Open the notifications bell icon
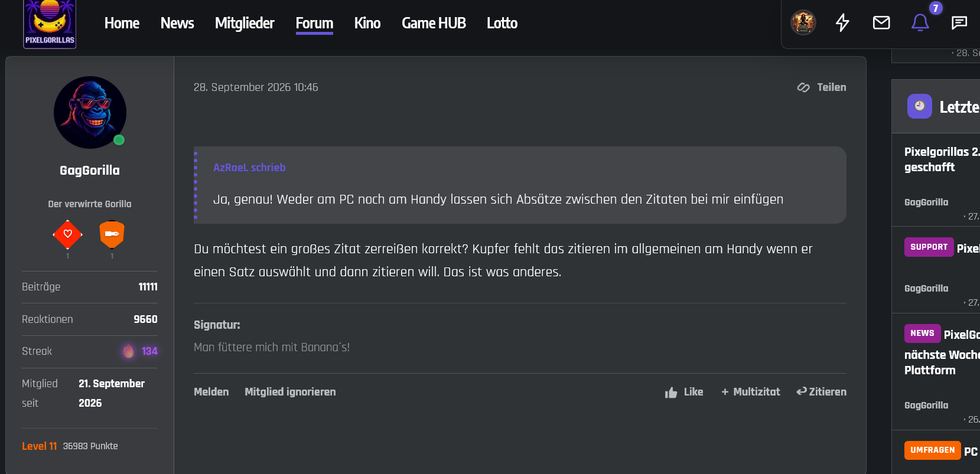Viewport: 980px width, 474px height. tap(920, 23)
